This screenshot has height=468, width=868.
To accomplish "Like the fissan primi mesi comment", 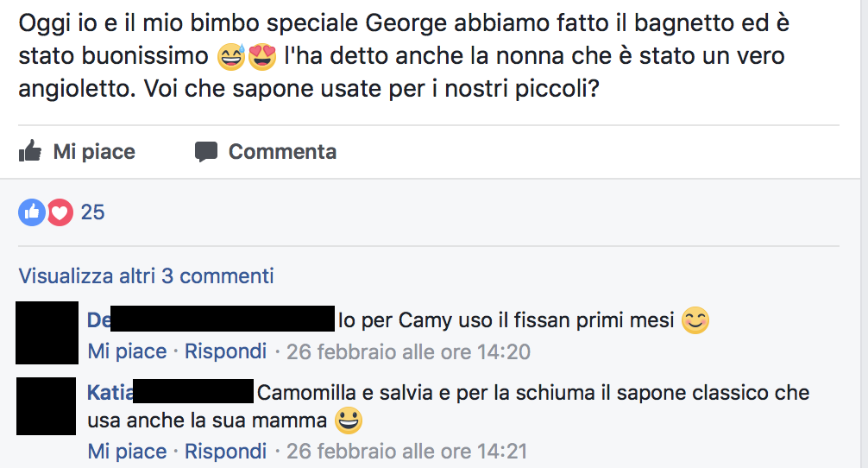I will (x=128, y=351).
